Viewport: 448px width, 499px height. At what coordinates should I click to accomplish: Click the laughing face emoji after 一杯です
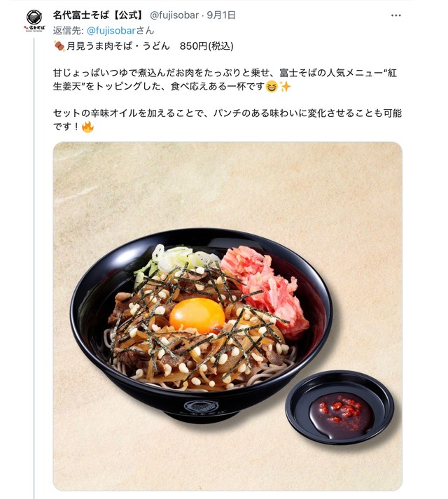point(272,87)
